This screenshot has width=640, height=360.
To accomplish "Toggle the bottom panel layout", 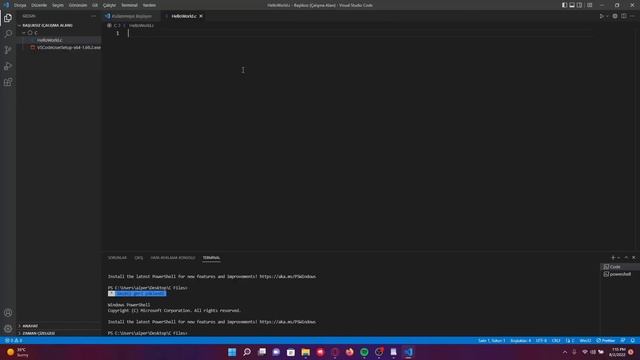I will point(572,5).
